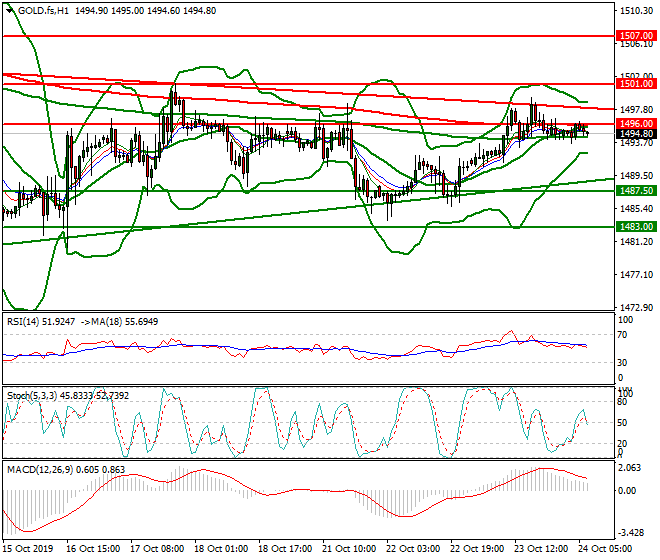Click the 17 Oct 08:00 time axis label
This screenshot has height=560, width=660.
point(157,549)
